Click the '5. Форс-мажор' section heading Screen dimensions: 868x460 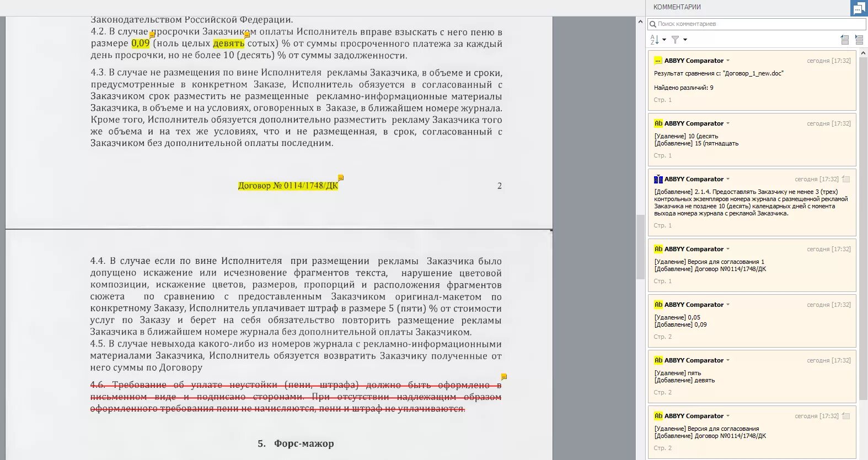(x=296, y=443)
